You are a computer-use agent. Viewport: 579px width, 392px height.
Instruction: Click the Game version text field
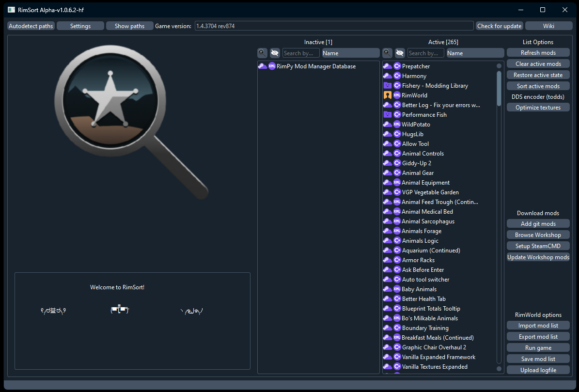click(334, 26)
